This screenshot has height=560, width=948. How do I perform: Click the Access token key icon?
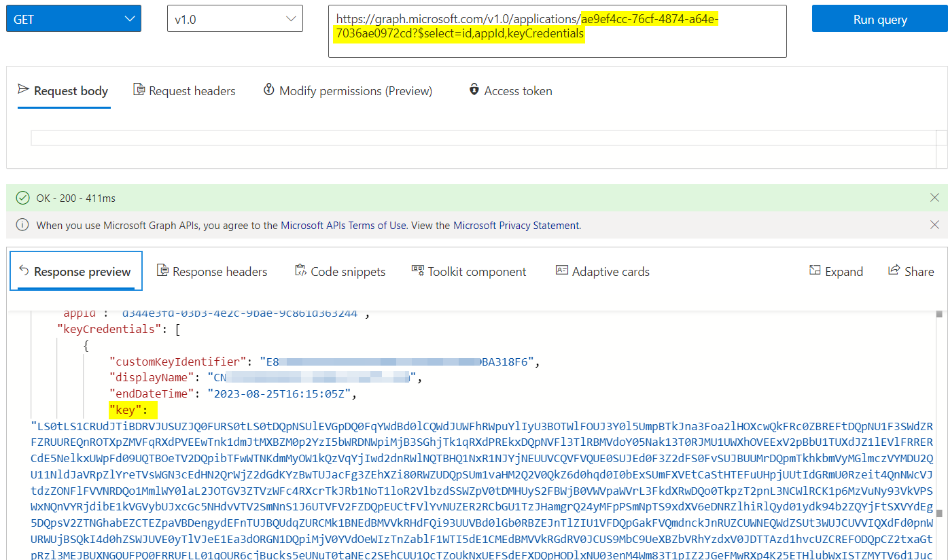click(474, 90)
